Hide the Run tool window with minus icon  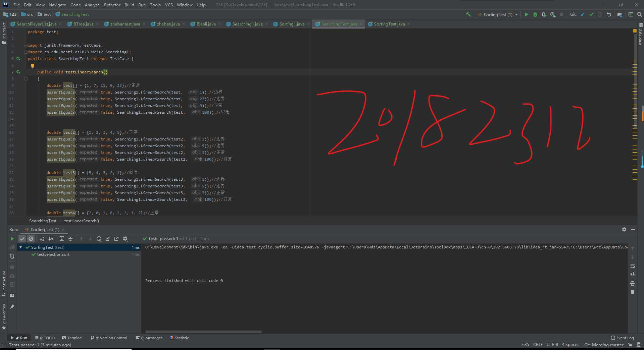(x=633, y=229)
